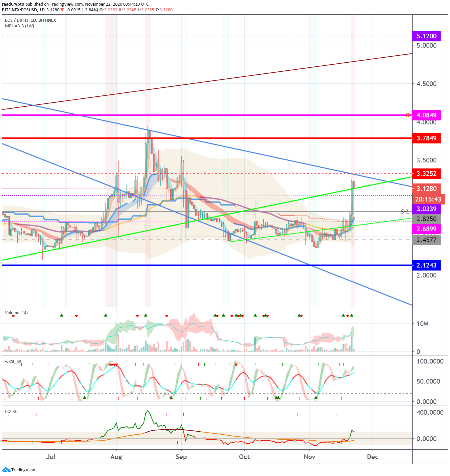Click the magenta 2.6899 price label

click(427, 229)
